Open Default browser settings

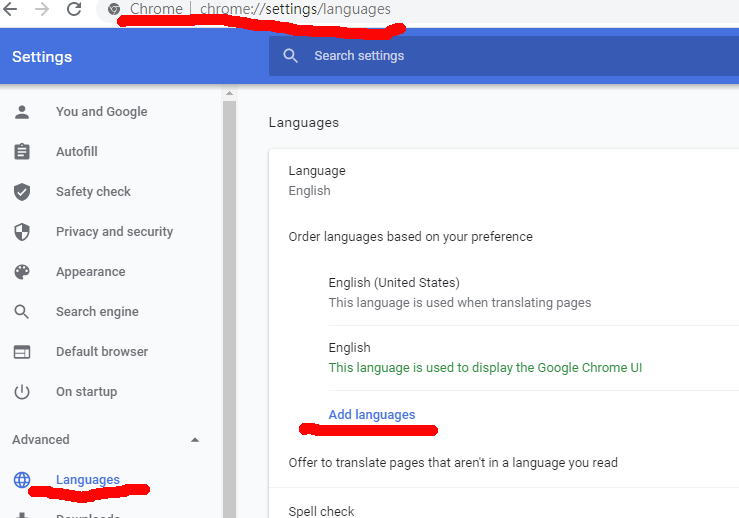[101, 352]
